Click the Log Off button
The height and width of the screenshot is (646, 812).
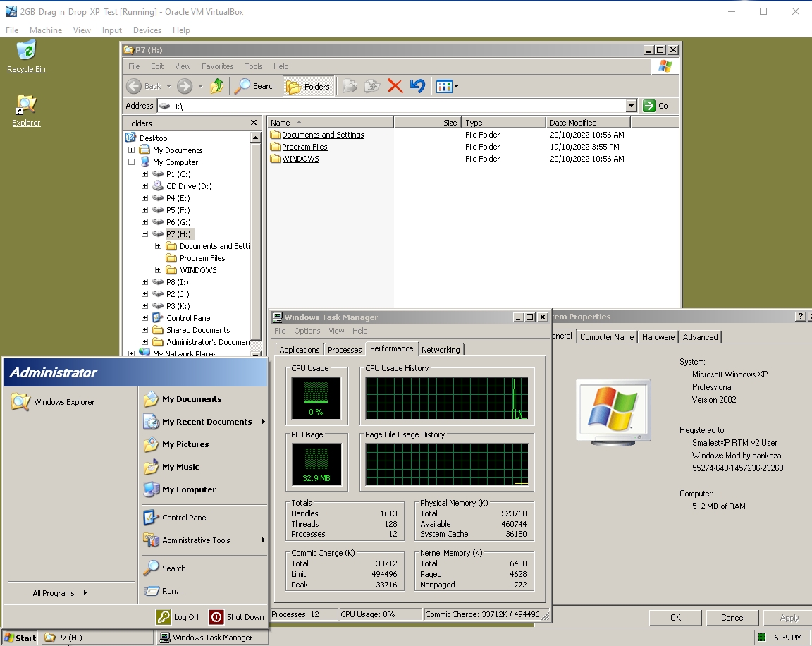coord(178,617)
